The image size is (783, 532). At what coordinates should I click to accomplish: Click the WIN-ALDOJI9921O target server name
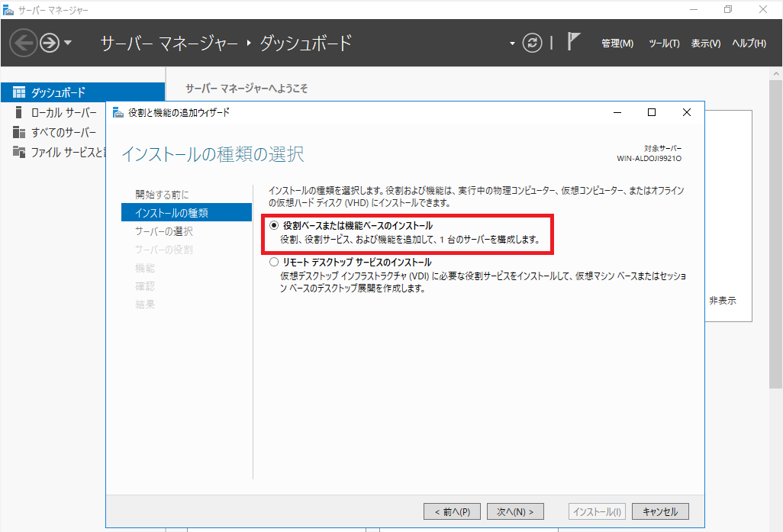649,158
